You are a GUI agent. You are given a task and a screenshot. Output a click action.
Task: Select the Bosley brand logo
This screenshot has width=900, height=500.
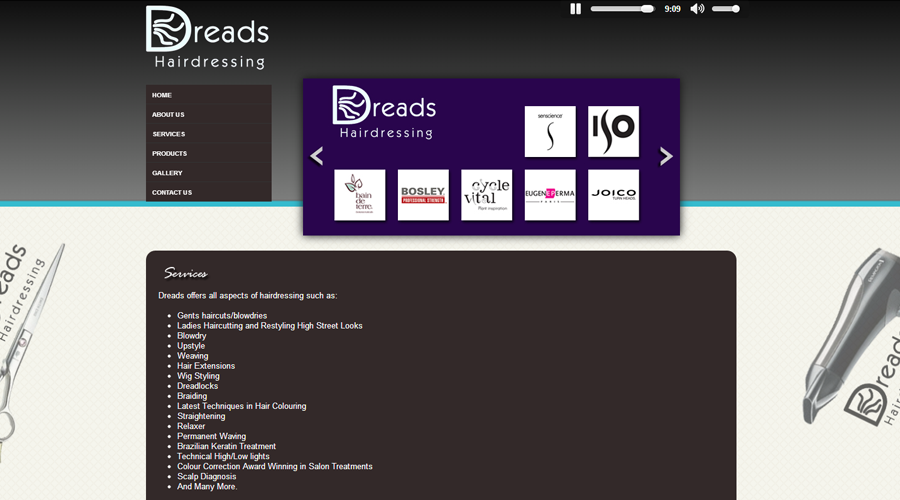point(423,195)
